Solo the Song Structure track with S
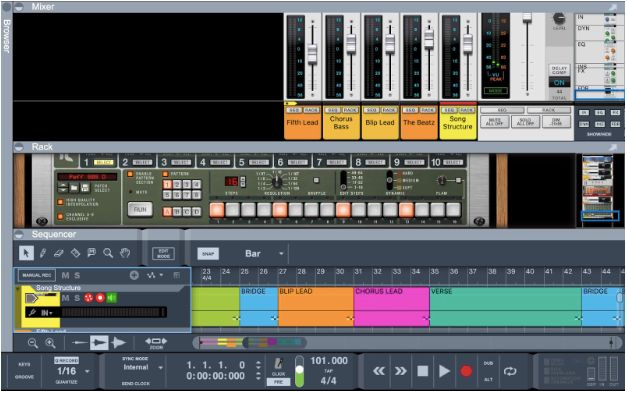627x393 pixels. click(77, 298)
